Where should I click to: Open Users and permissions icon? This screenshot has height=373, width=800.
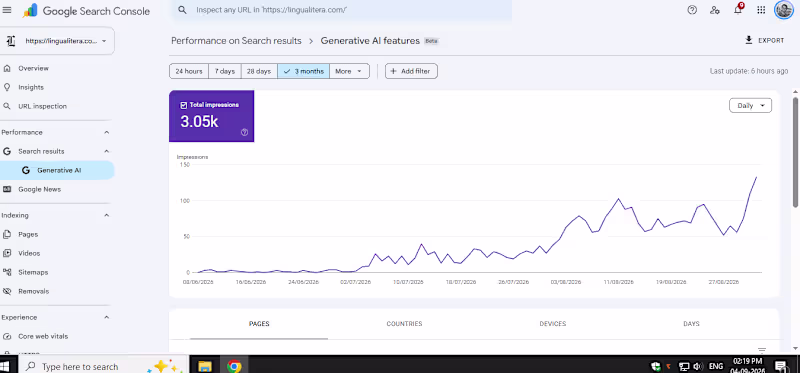715,10
